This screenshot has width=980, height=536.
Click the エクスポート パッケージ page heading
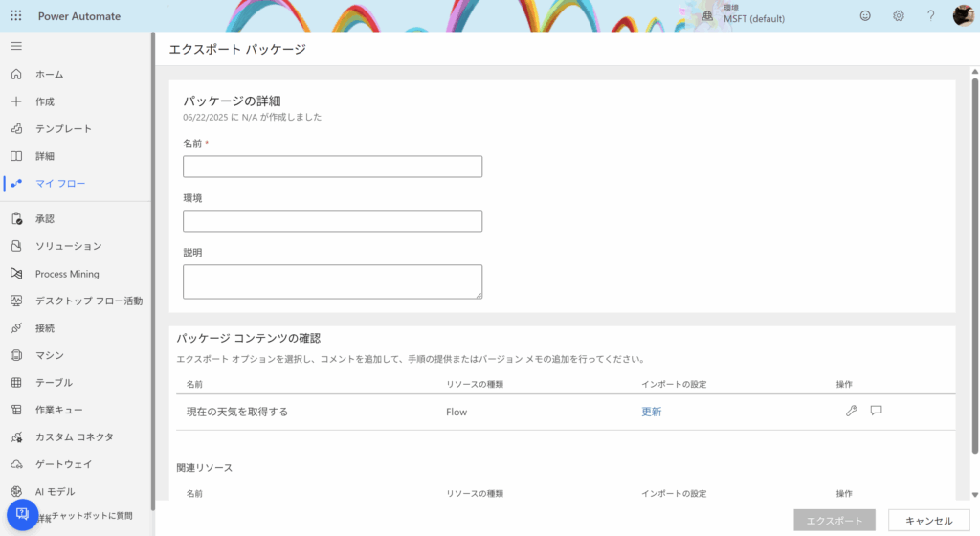tap(237, 49)
